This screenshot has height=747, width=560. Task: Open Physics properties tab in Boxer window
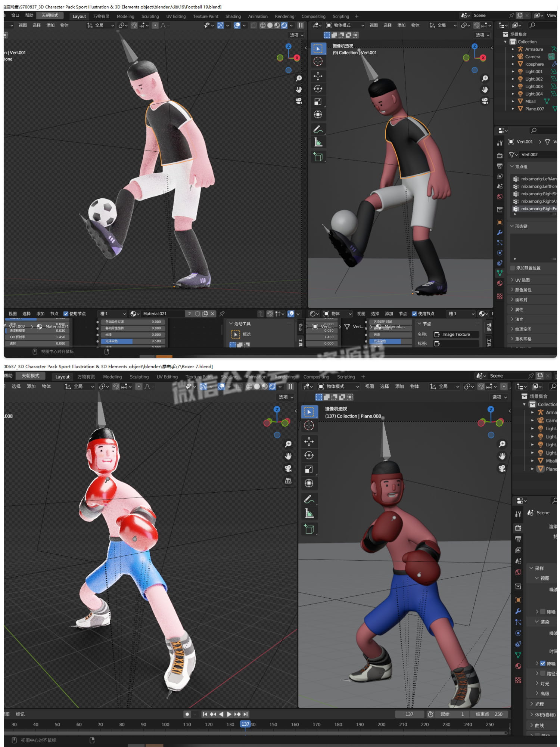(x=518, y=633)
